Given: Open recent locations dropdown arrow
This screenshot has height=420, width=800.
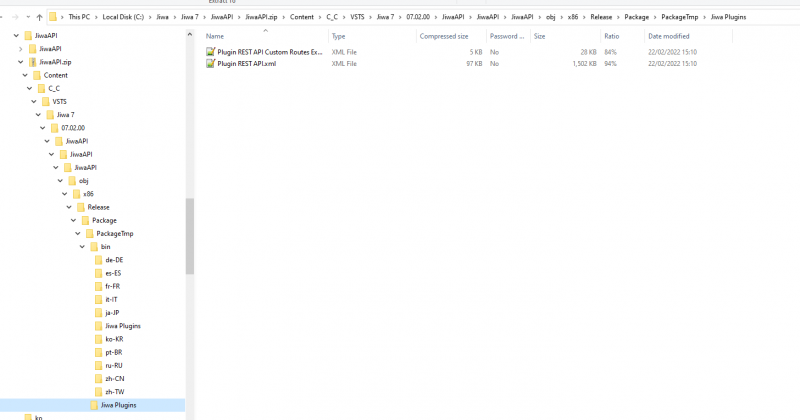Looking at the screenshot, I should coord(28,17).
